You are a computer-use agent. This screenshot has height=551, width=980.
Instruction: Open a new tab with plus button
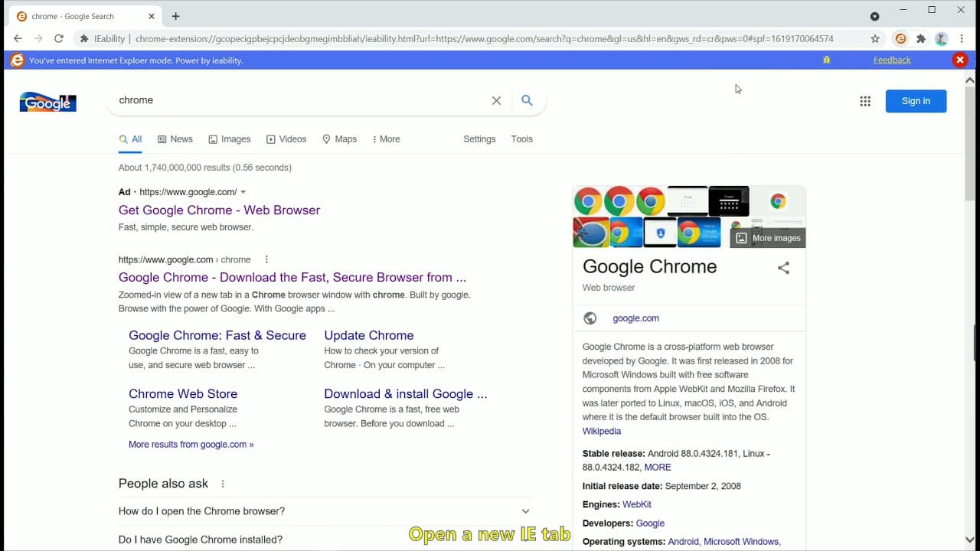[175, 16]
